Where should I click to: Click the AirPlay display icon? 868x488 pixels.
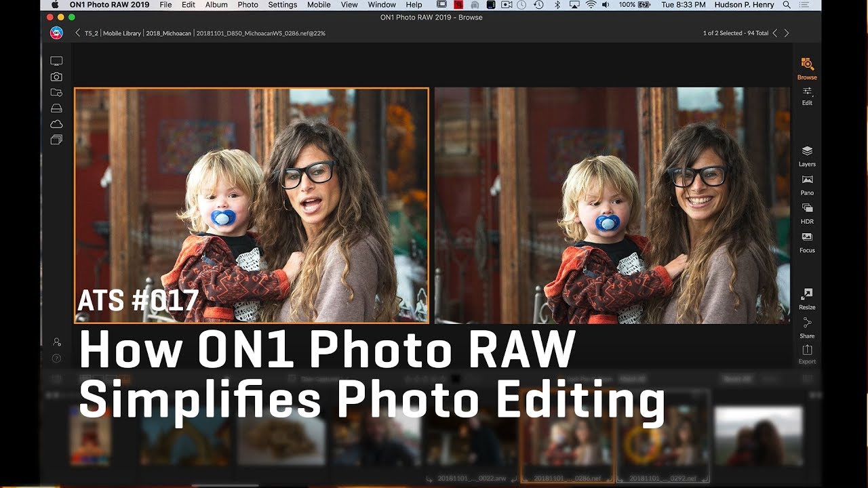point(574,5)
